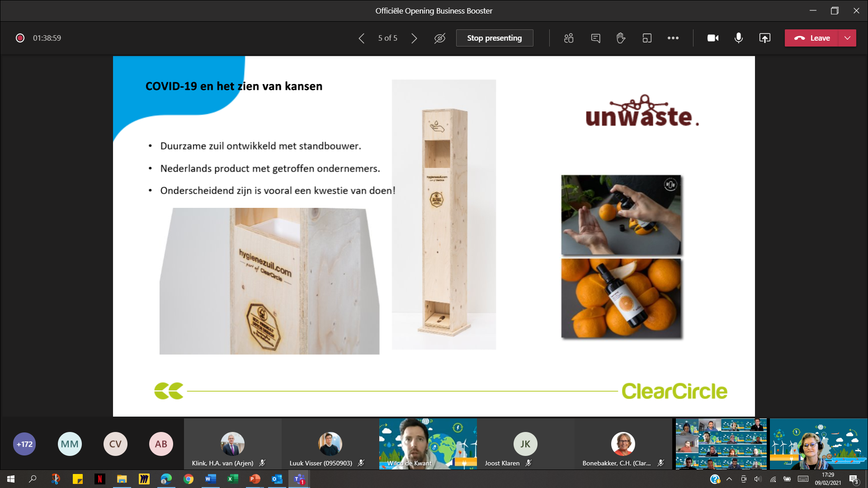Open PowerPoint from the taskbar
Image resolution: width=868 pixels, height=488 pixels.
click(x=255, y=479)
